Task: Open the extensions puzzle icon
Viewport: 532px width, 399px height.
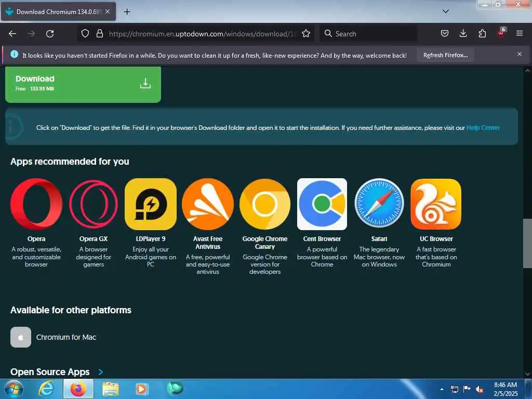Action: pyautogui.click(x=482, y=34)
